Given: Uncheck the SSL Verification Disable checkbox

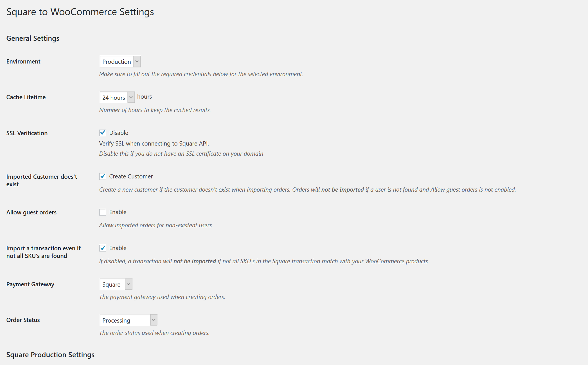Looking at the screenshot, I should click(103, 133).
